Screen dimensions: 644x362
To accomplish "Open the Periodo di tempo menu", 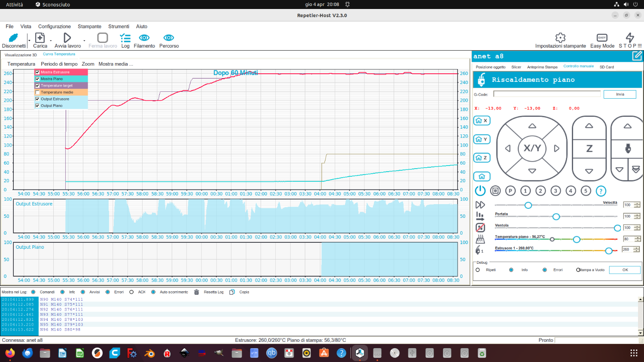I will 59,64.
